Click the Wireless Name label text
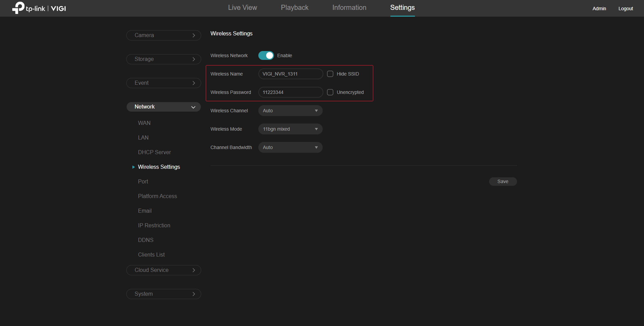The height and width of the screenshot is (326, 644). [x=227, y=74]
